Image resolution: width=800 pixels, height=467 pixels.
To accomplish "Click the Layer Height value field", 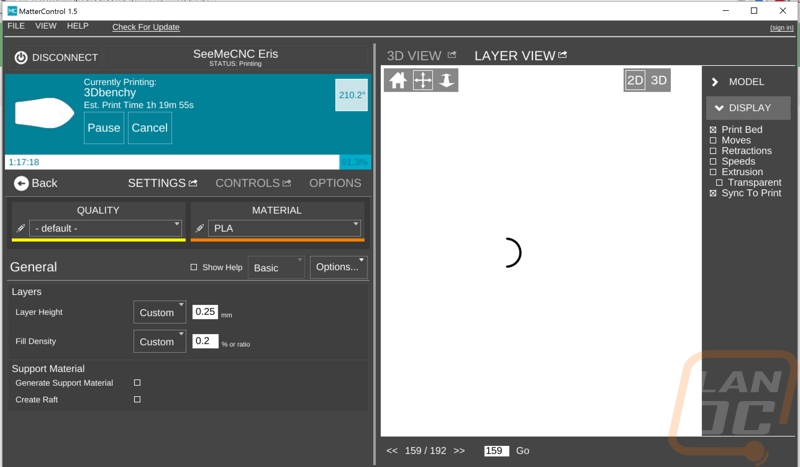I will (206, 312).
